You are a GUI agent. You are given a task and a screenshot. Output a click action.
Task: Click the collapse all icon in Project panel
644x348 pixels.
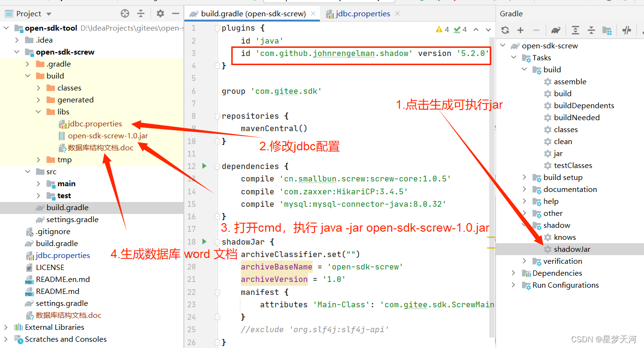pyautogui.click(x=140, y=13)
